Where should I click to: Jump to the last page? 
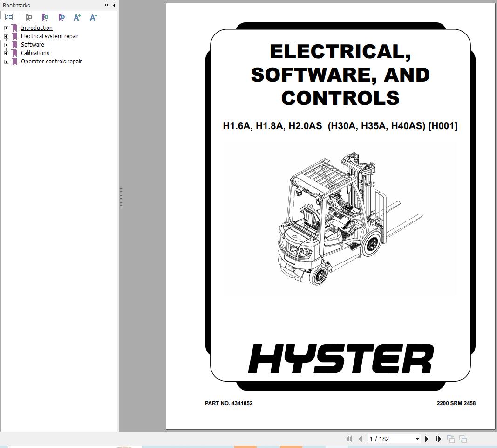click(x=438, y=439)
